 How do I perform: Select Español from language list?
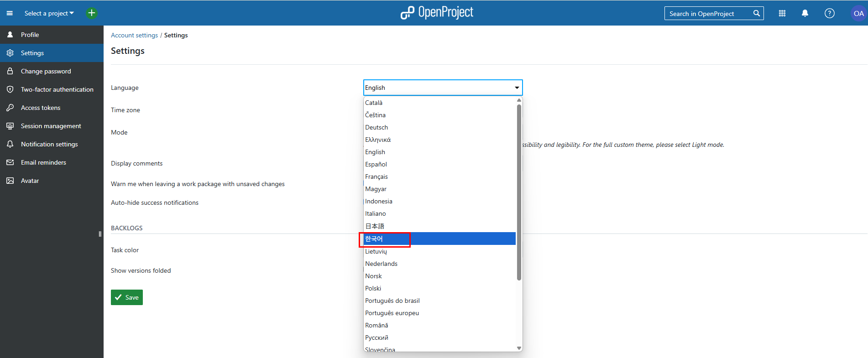click(x=440, y=164)
